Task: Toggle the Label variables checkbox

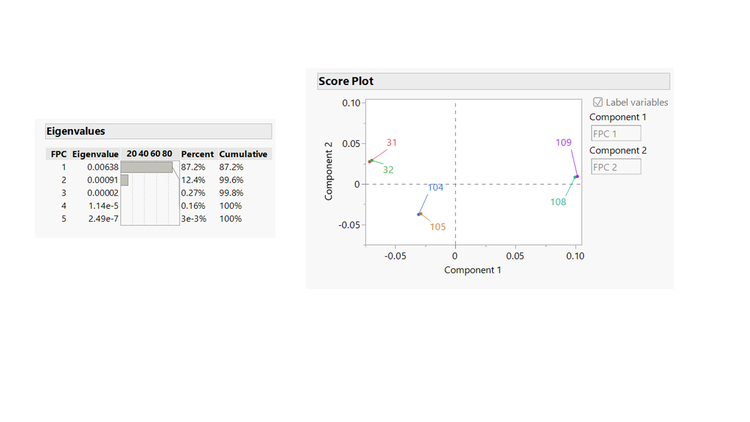Action: pyautogui.click(x=599, y=102)
